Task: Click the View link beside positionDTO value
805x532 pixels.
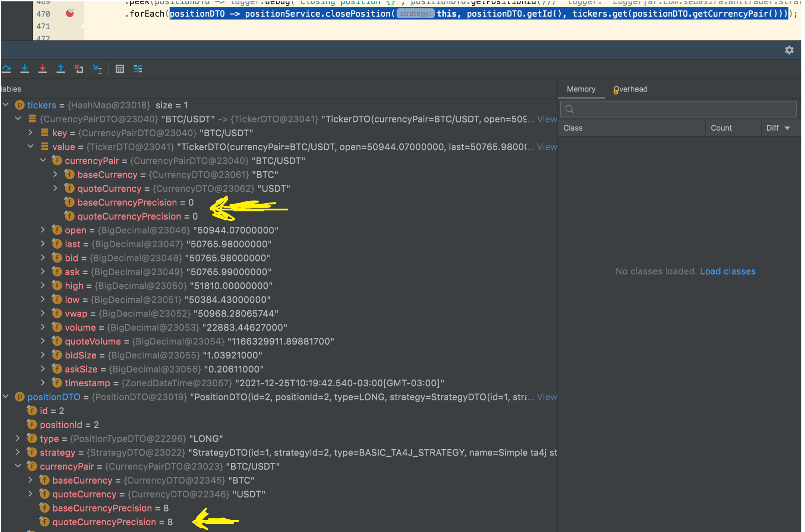Action: [547, 397]
